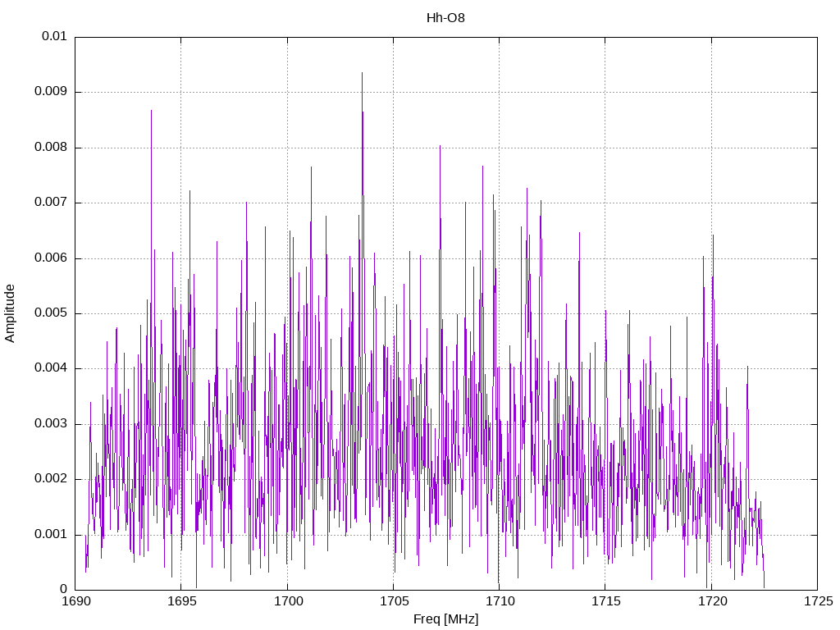
Task: Click the y-axis tick value 0.005
Action: [51, 313]
